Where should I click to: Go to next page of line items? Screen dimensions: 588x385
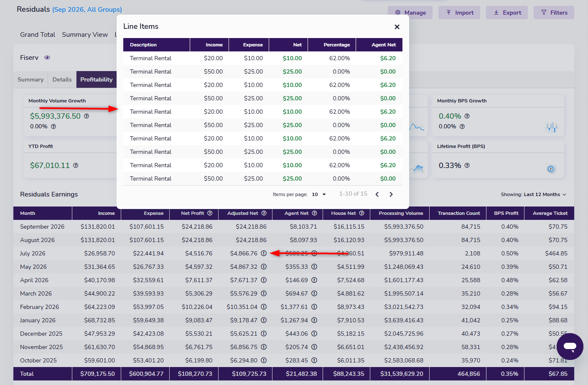(x=391, y=194)
